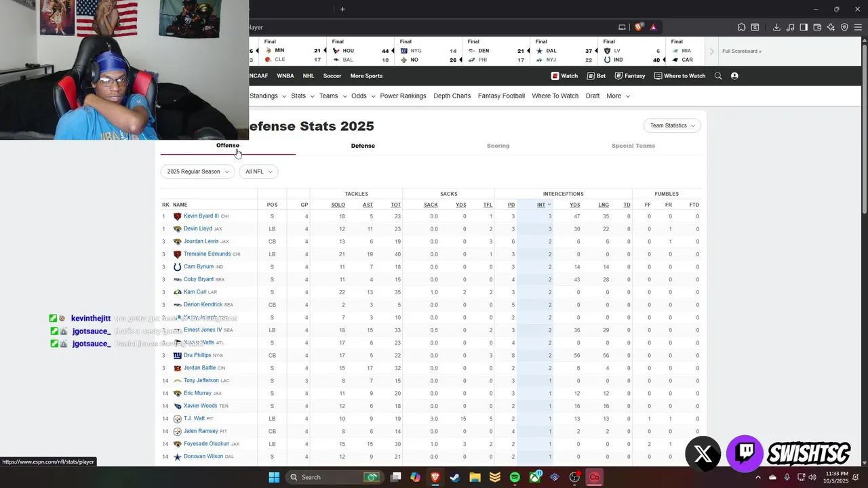Click the Full Scoreboard link
The image size is (868, 488).
pyautogui.click(x=741, y=52)
